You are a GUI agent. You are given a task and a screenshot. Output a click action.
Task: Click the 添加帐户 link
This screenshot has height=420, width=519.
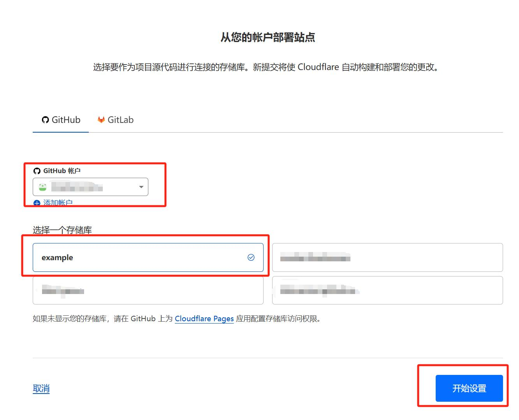coord(58,203)
